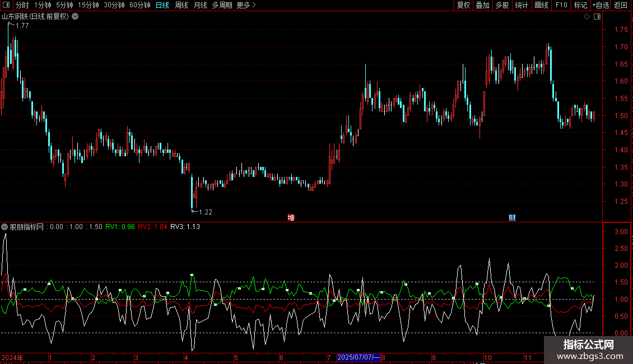Switch to the 周线 weekly tab
Image resolution: width=633 pixels, height=364 pixels.
coord(181,5)
